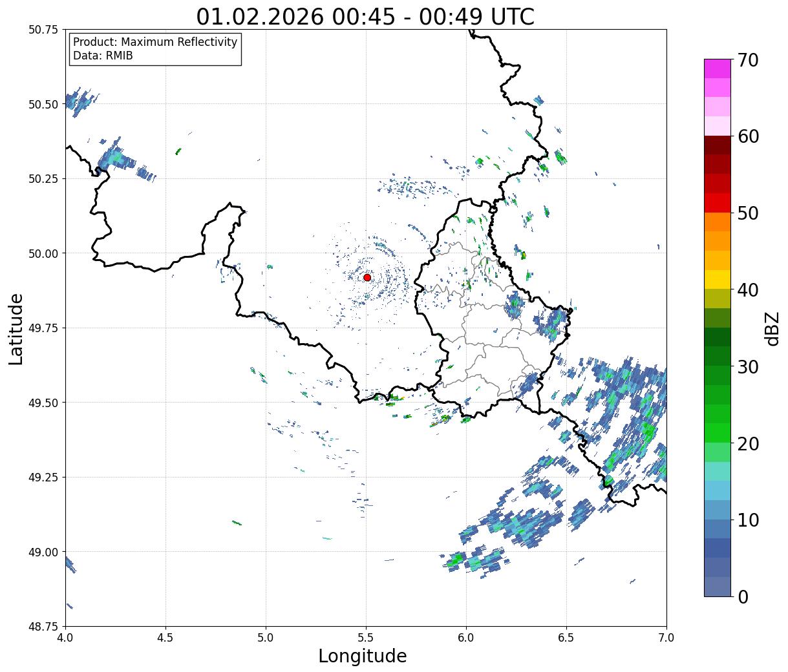Click the light cyan swatch below 20 dBZ

tap(718, 471)
